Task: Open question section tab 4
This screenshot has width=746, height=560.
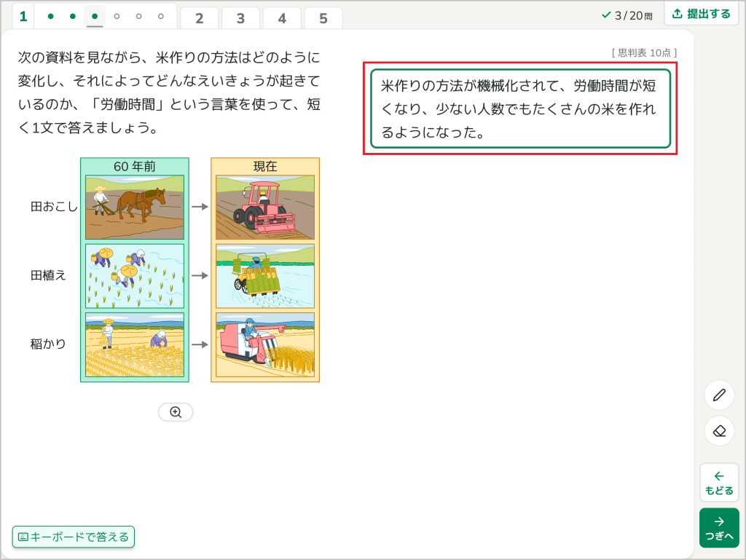Action: (x=282, y=18)
